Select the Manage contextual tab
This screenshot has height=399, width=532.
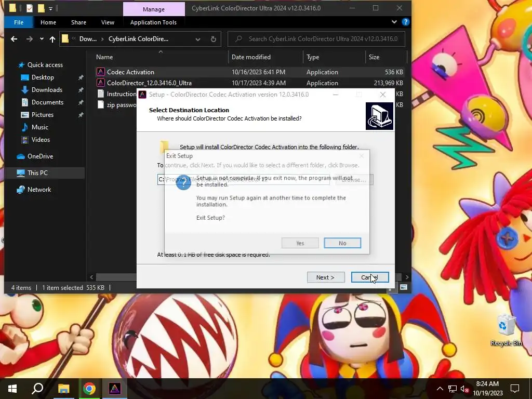[x=154, y=9]
